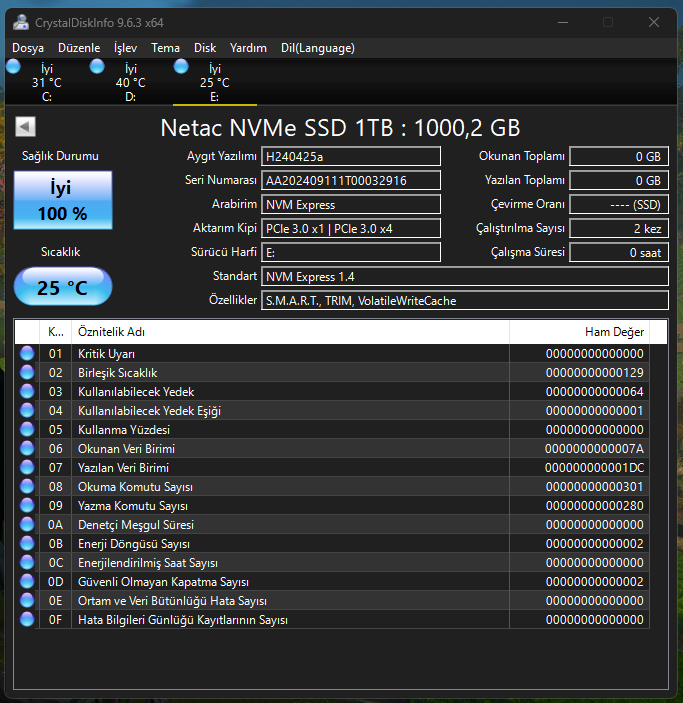Open the Dil(Language) menu
This screenshot has height=703, width=683.
[318, 48]
